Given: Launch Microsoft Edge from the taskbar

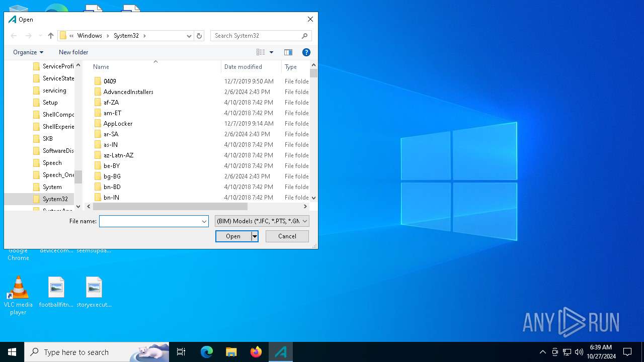Looking at the screenshot, I should point(207,352).
